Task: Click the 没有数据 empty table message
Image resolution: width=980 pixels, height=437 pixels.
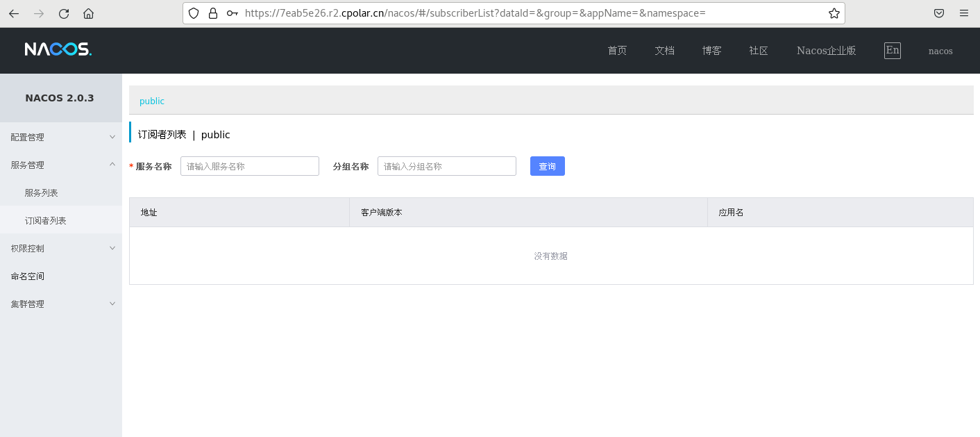Action: (x=551, y=256)
